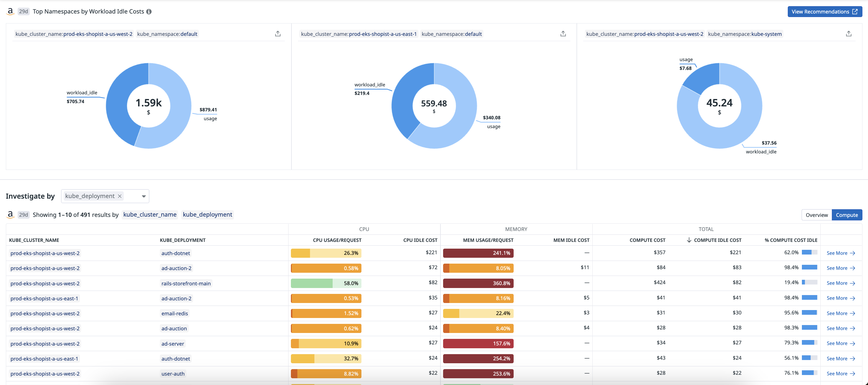
Task: Switch to the Compute tab
Action: [x=847, y=215]
